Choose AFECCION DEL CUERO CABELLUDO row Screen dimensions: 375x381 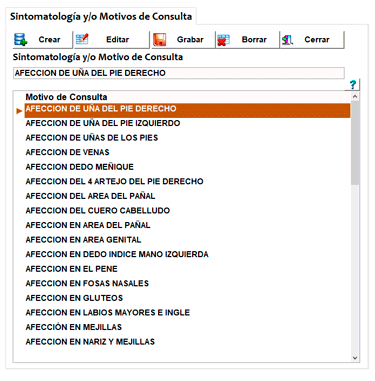point(187,211)
